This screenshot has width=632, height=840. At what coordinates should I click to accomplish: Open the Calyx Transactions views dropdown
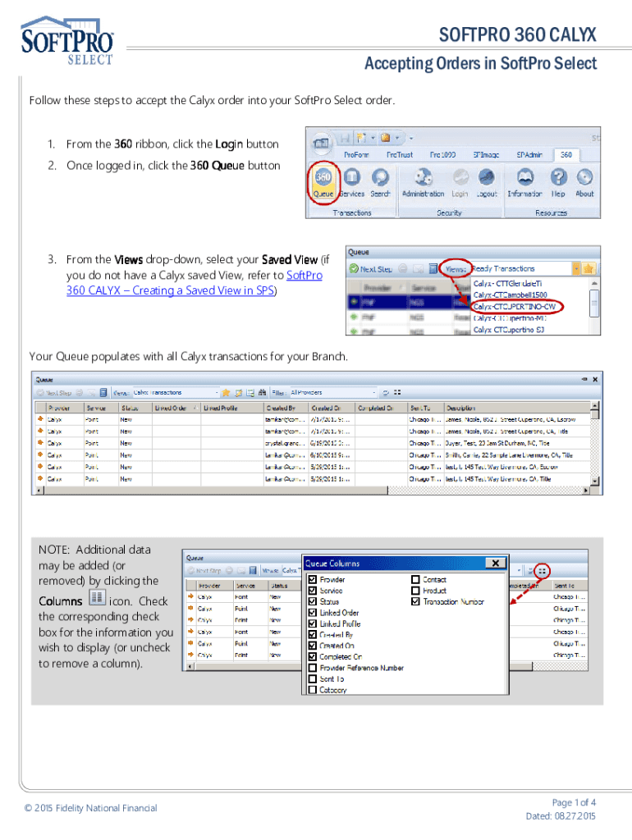pyautogui.click(x=214, y=392)
